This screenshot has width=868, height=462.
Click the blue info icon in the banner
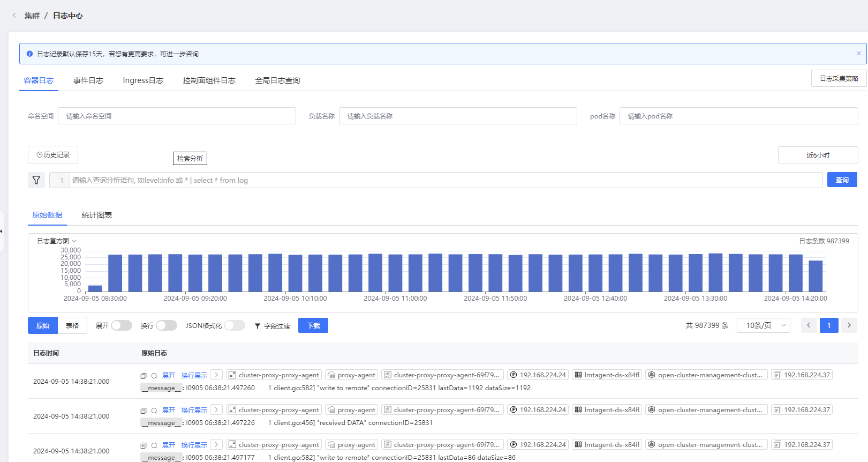(29, 54)
